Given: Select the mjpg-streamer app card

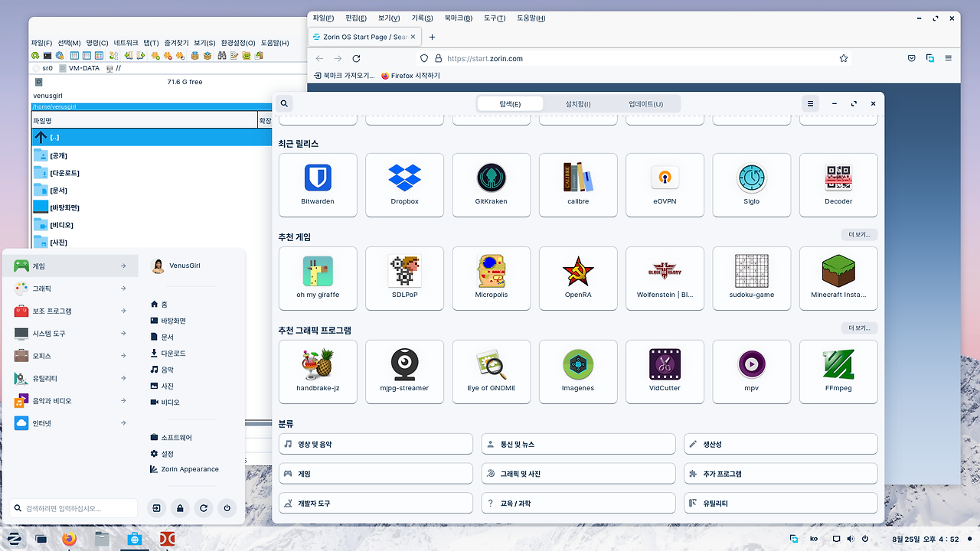Looking at the screenshot, I should 404,371.
